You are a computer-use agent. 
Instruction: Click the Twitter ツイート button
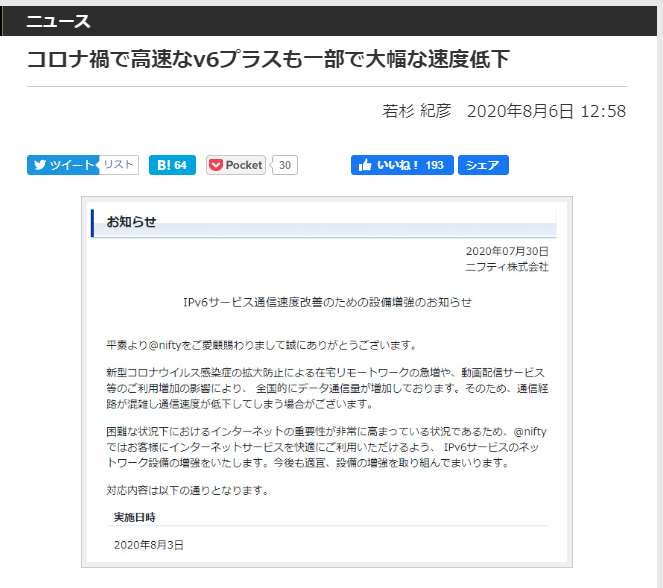(x=63, y=165)
